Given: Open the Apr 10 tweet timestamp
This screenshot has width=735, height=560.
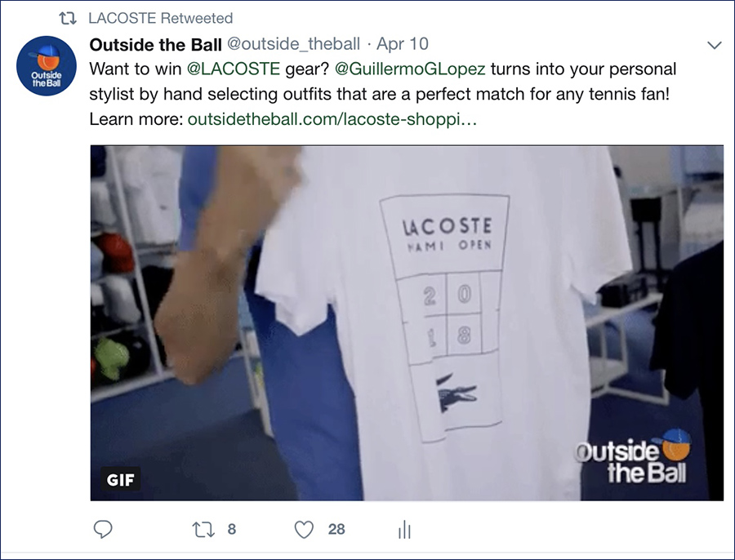Looking at the screenshot, I should (402, 44).
